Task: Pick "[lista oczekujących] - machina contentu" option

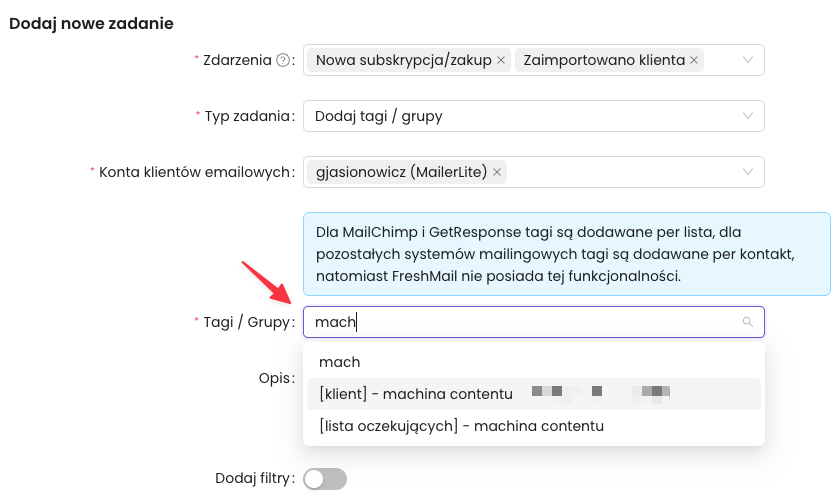Action: click(461, 426)
